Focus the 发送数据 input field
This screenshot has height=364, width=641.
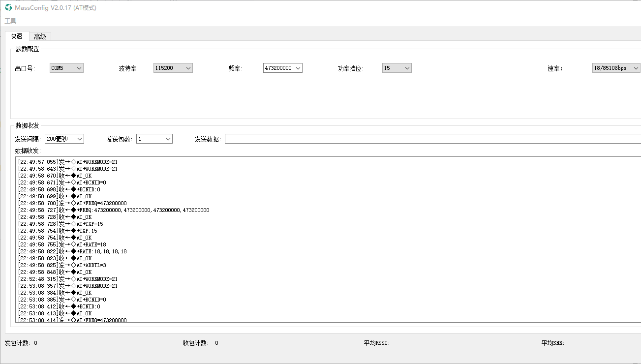433,139
